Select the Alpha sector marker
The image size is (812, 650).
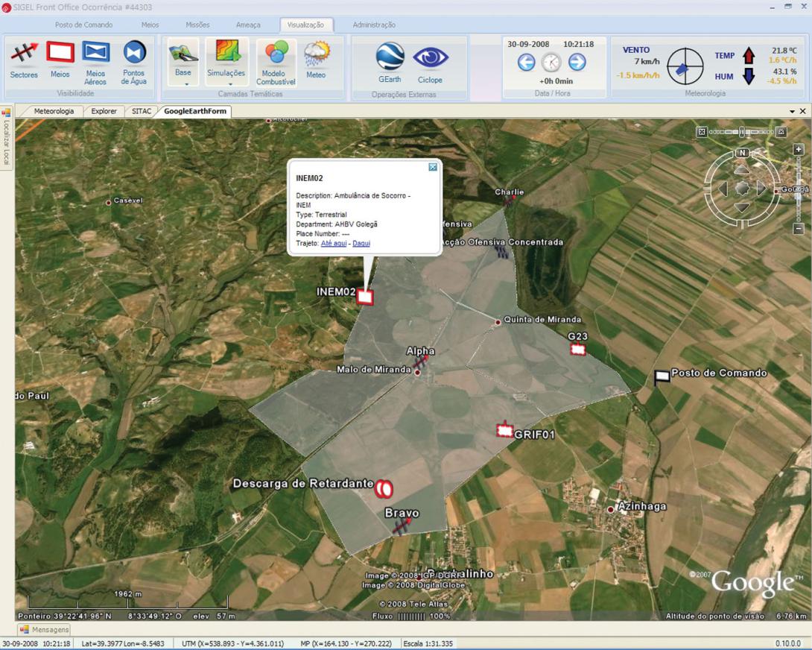tap(420, 361)
